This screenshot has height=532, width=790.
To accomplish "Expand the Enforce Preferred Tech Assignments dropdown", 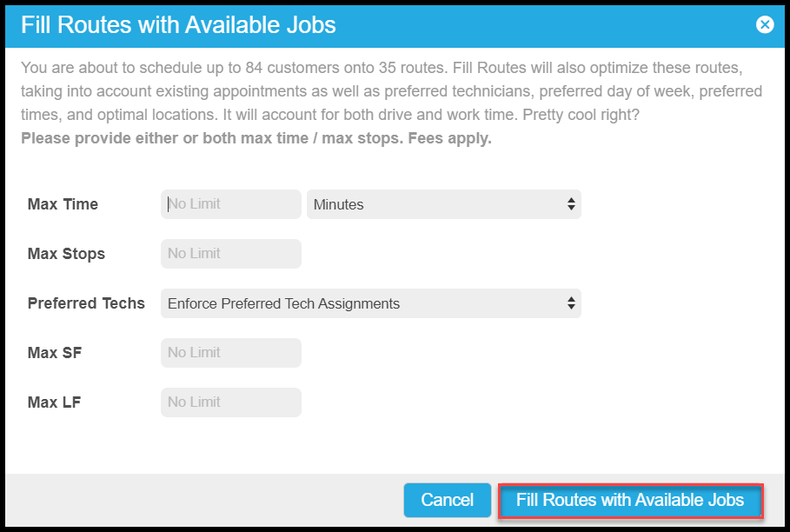I will coord(370,303).
